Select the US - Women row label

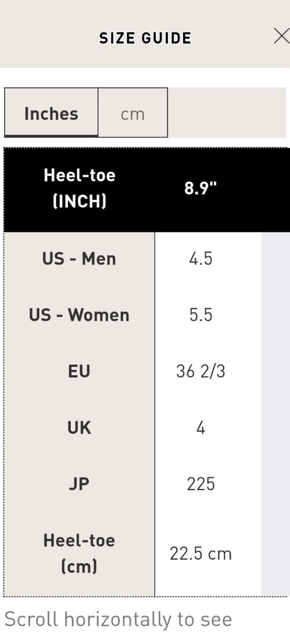(x=79, y=315)
